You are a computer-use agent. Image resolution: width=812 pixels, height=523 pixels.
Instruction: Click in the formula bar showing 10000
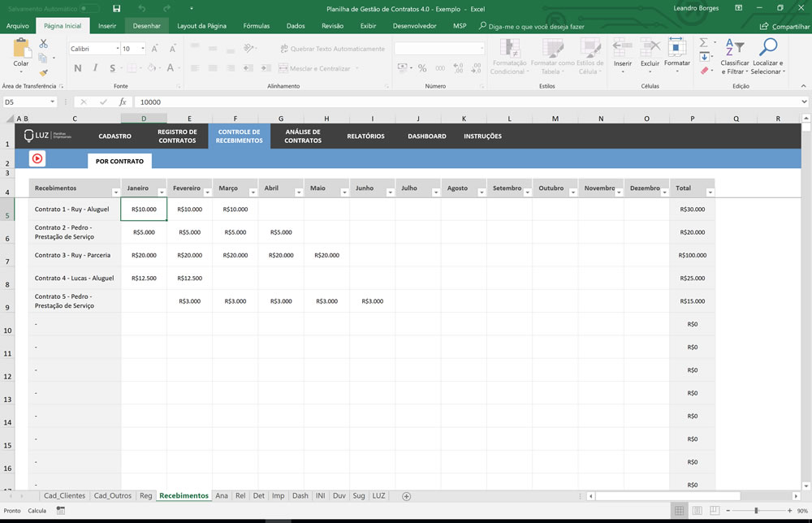click(466, 102)
